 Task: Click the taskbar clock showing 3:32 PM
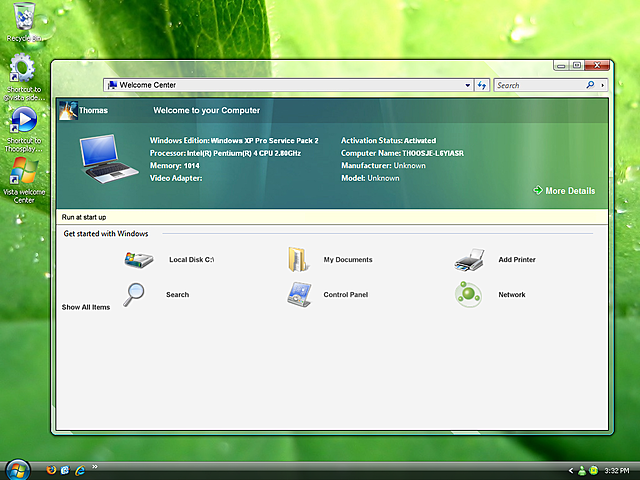[617, 471]
